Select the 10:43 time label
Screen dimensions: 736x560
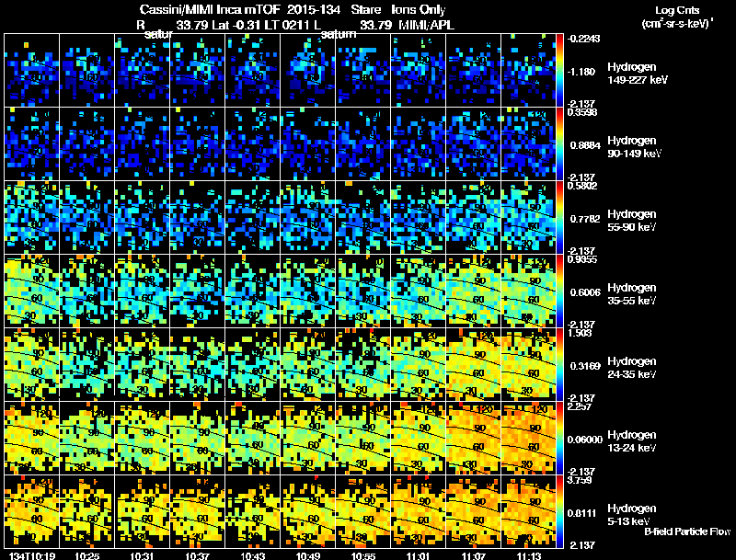point(252,555)
